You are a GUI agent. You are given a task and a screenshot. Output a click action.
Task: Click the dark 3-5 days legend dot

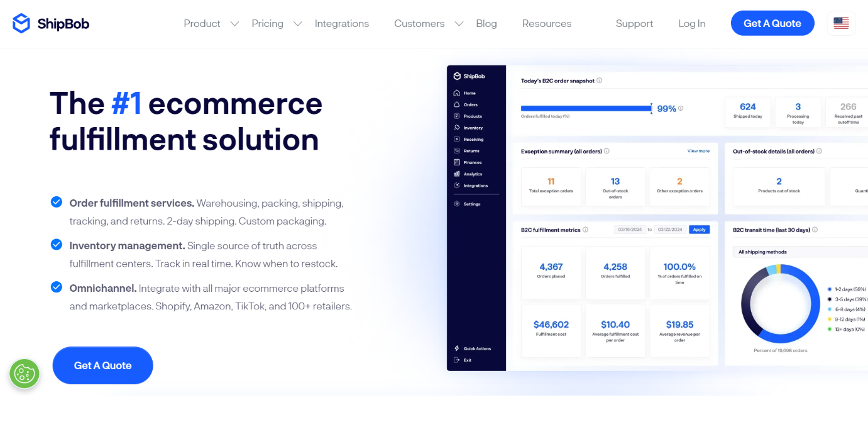point(830,299)
